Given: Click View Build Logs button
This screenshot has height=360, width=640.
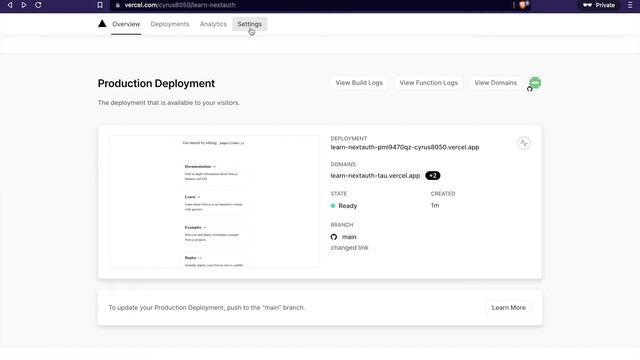Looking at the screenshot, I should pos(359,82).
